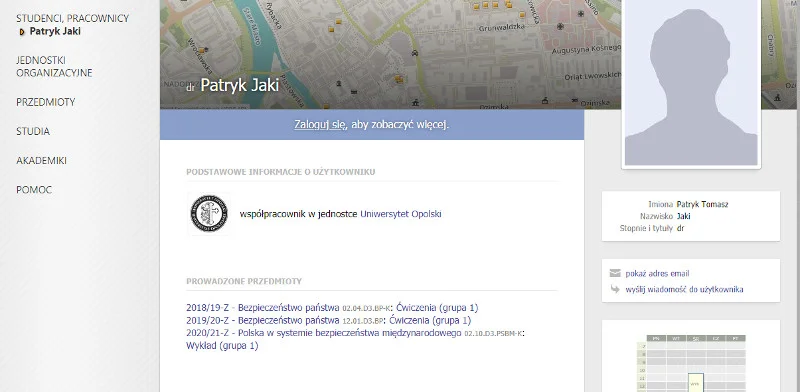This screenshot has height=392, width=800.
Task: Open the Uniwersytet Opolski unit link
Action: (x=401, y=214)
